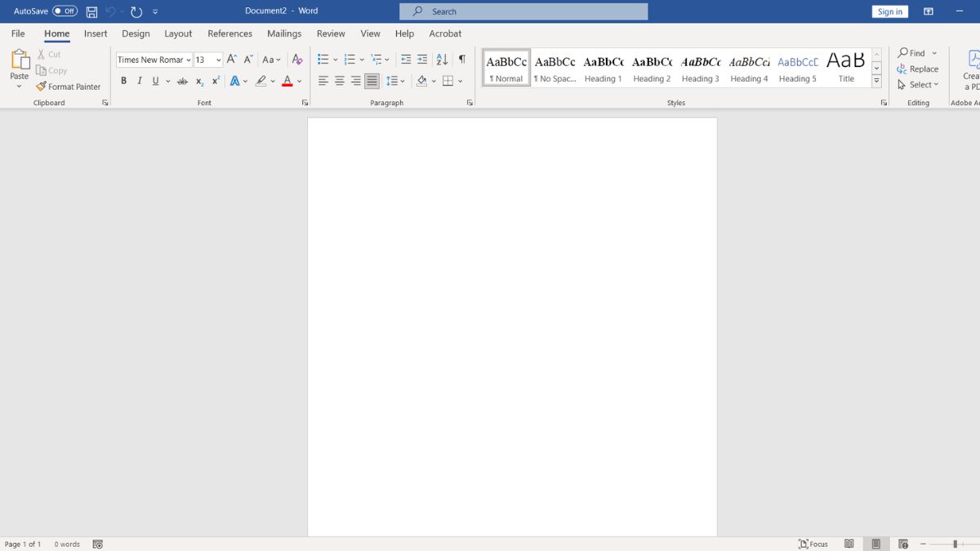This screenshot has width=980, height=551.
Task: Sort the selected text
Action: pos(442,60)
